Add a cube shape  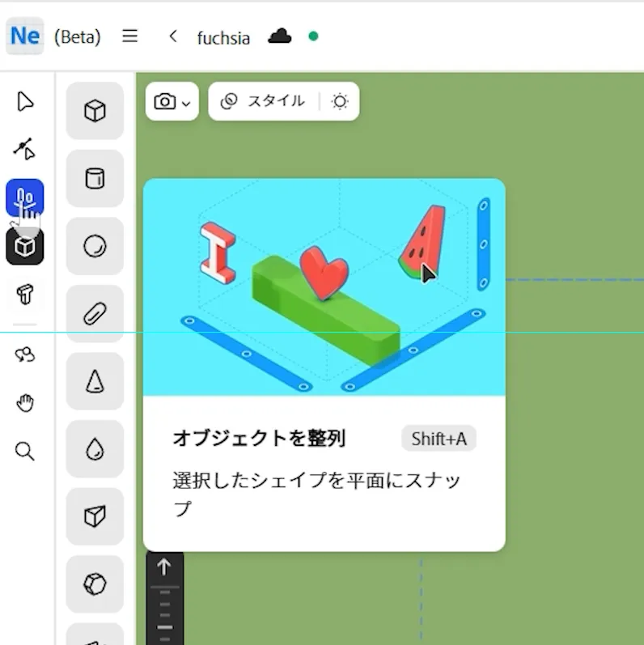tap(95, 111)
